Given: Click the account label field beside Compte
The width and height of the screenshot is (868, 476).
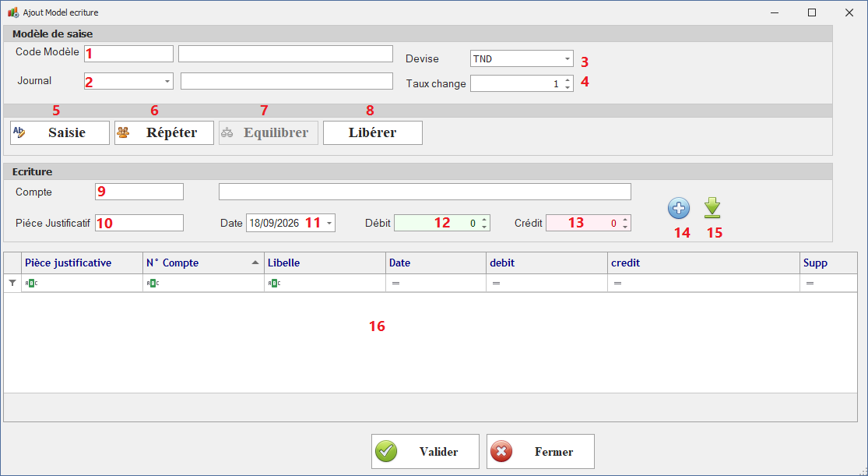Looking at the screenshot, I should pos(424,192).
